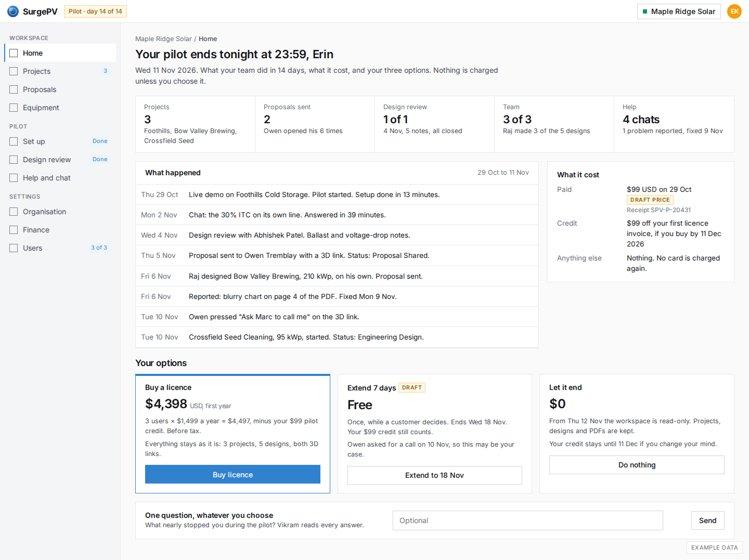Viewport: 749px width, 560px height.
Task: Select the Mon 2 Nov chat row
Action: [337, 215]
